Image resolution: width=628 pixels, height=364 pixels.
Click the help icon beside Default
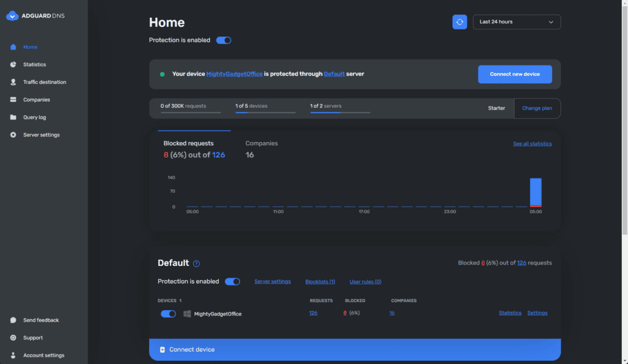(x=196, y=264)
